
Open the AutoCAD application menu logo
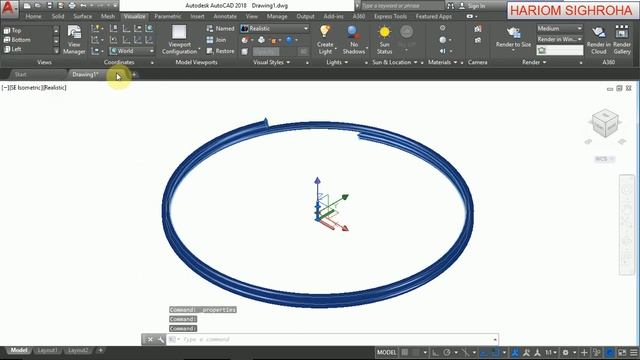coord(9,9)
